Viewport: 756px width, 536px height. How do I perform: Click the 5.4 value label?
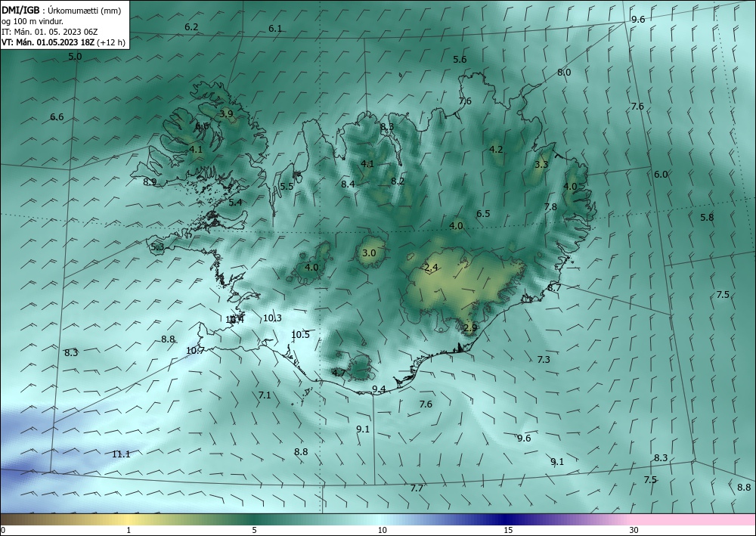tap(235, 203)
